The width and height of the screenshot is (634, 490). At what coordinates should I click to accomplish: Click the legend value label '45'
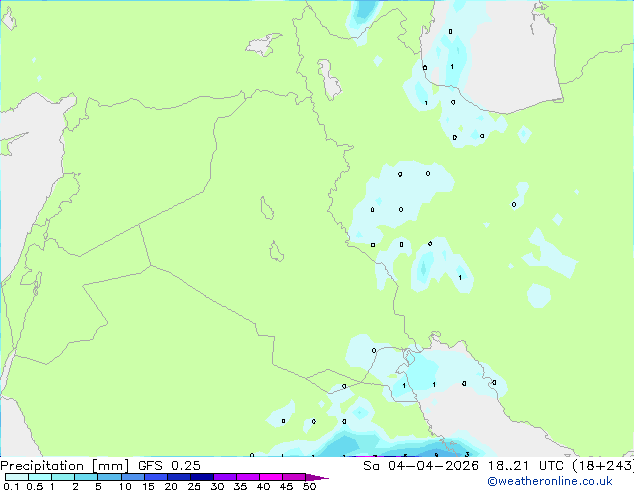coord(286,486)
